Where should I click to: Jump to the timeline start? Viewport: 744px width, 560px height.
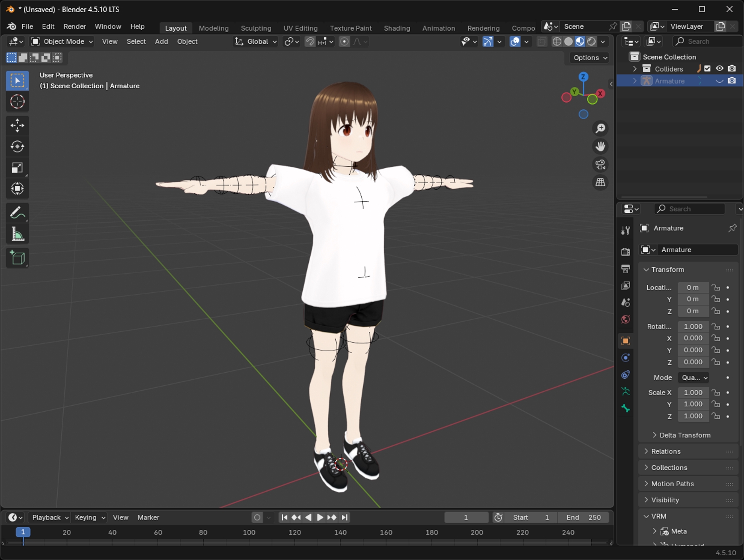click(x=284, y=517)
